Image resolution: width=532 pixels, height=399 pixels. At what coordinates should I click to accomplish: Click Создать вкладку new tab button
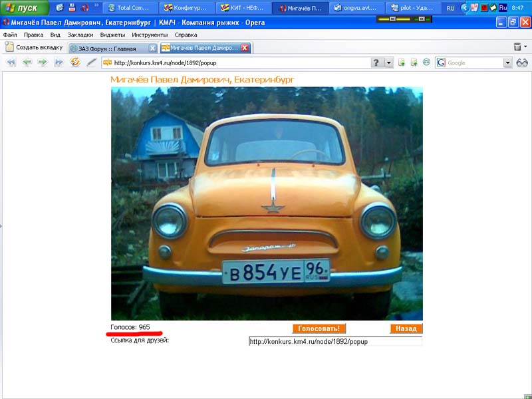pyautogui.click(x=34, y=47)
